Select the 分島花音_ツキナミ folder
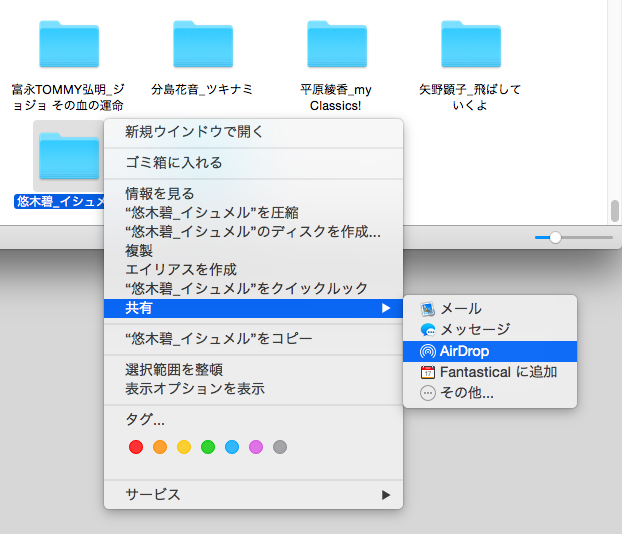This screenshot has height=534, width=622. 202,44
